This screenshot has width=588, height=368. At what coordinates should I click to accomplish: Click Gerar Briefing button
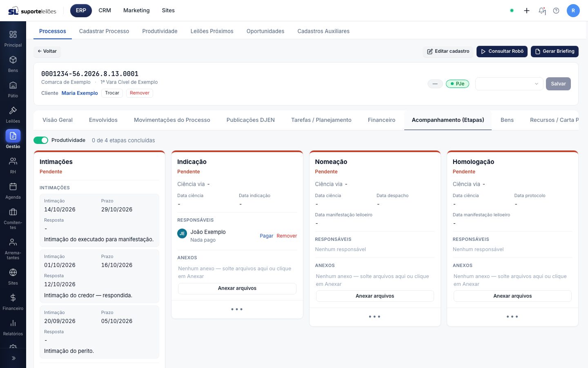(555, 52)
